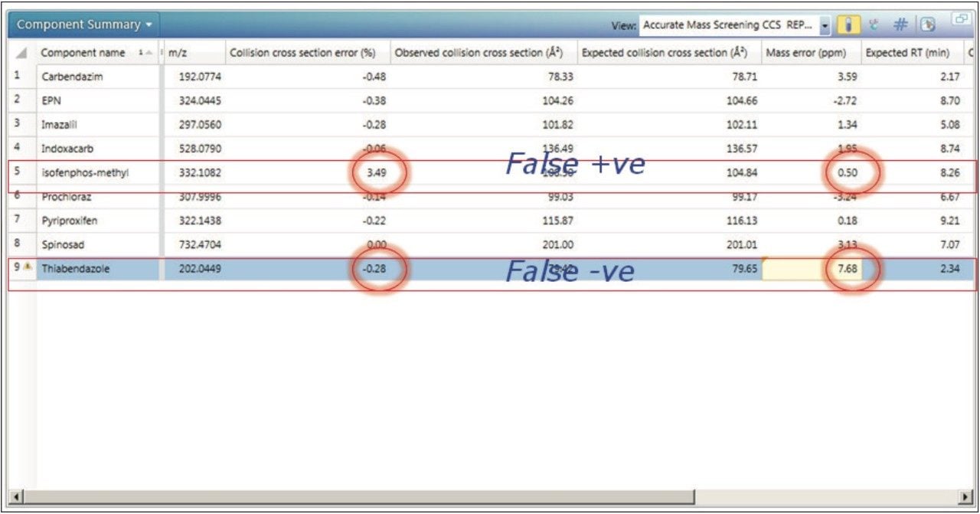Select the Carbendazim component cell
Screen dimensions: 980x514
[72, 77]
